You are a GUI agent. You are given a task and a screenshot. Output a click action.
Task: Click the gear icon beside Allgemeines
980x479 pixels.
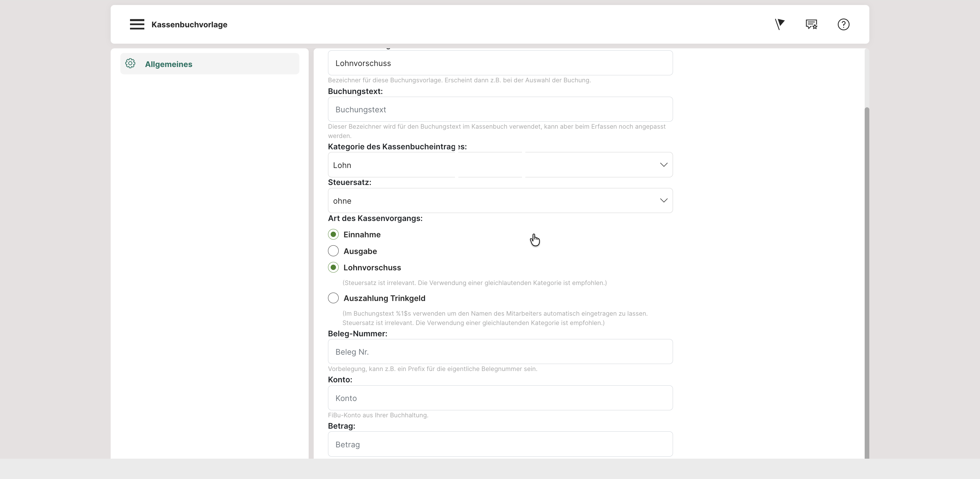tap(130, 64)
